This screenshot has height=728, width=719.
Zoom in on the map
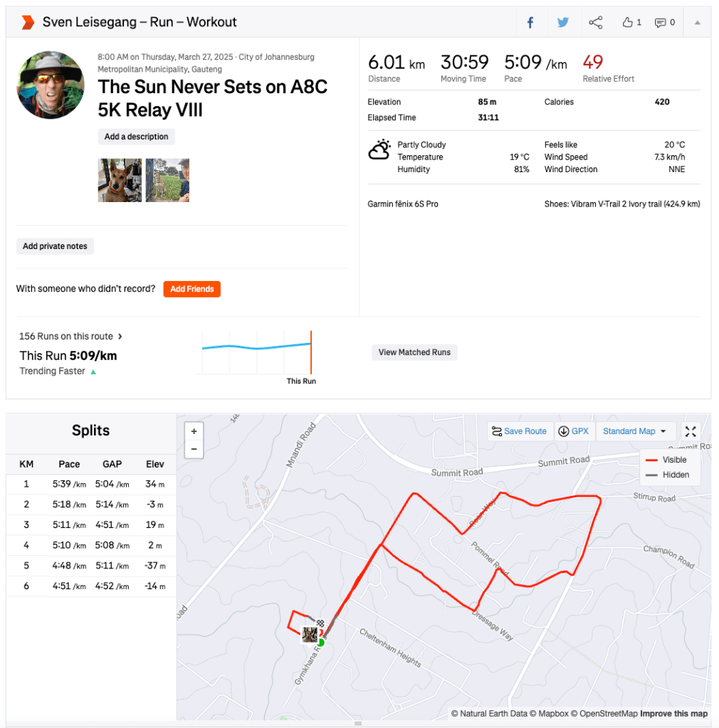point(194,431)
